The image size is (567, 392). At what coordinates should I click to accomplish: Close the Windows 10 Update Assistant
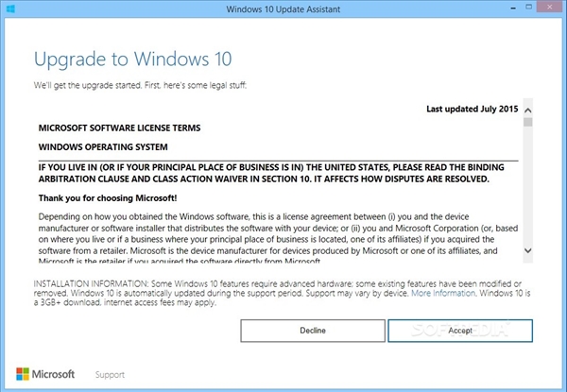550,8
